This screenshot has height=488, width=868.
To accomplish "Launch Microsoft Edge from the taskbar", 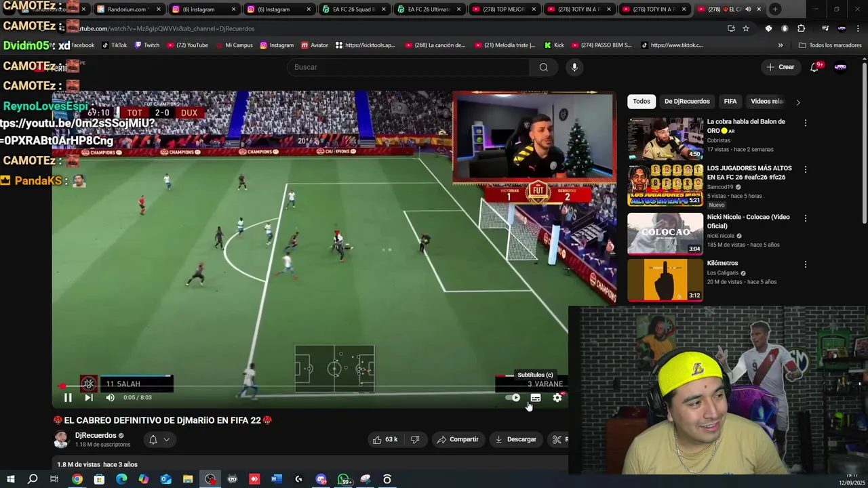I will click(121, 479).
